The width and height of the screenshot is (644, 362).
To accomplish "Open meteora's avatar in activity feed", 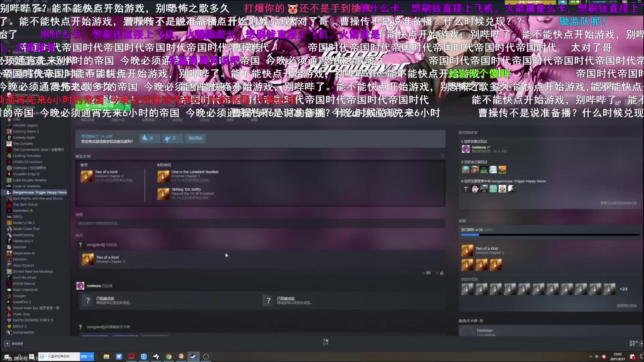I will tap(80, 286).
